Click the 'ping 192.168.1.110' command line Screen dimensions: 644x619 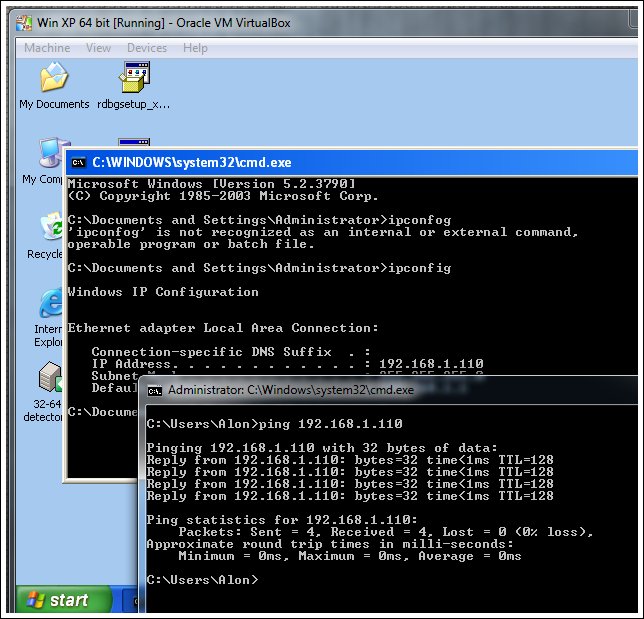pyautogui.click(x=274, y=424)
